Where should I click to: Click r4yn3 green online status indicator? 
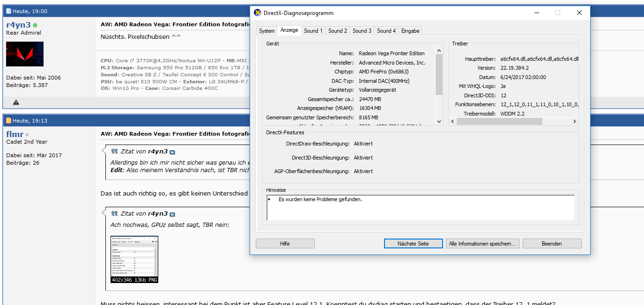(35, 25)
